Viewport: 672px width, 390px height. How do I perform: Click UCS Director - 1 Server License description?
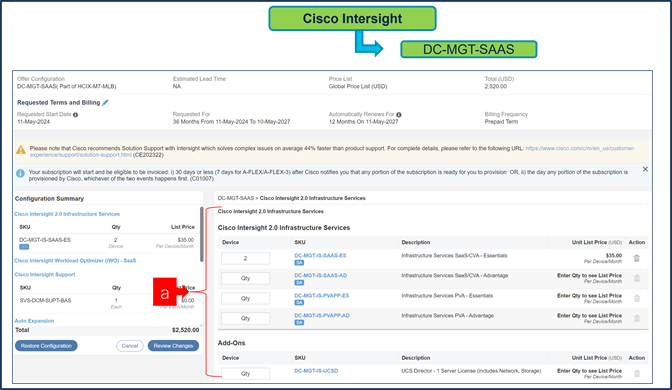[471, 371]
